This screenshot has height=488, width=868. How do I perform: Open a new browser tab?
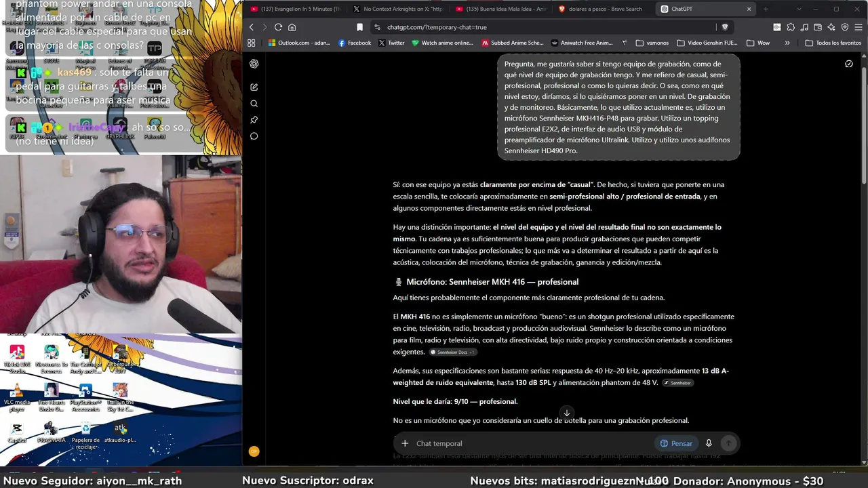[766, 9]
